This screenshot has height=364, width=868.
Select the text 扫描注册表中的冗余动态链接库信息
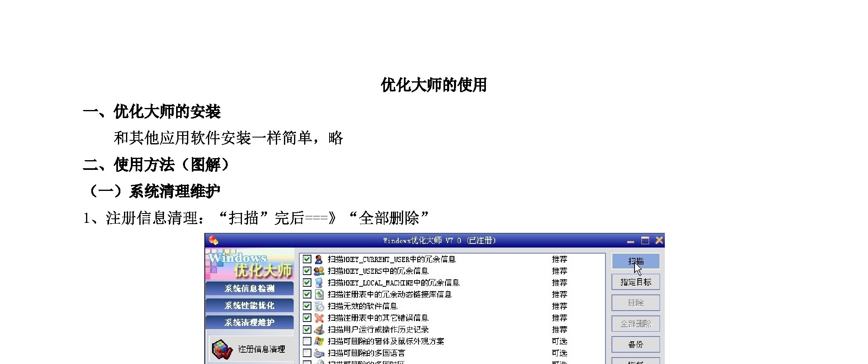tap(389, 294)
